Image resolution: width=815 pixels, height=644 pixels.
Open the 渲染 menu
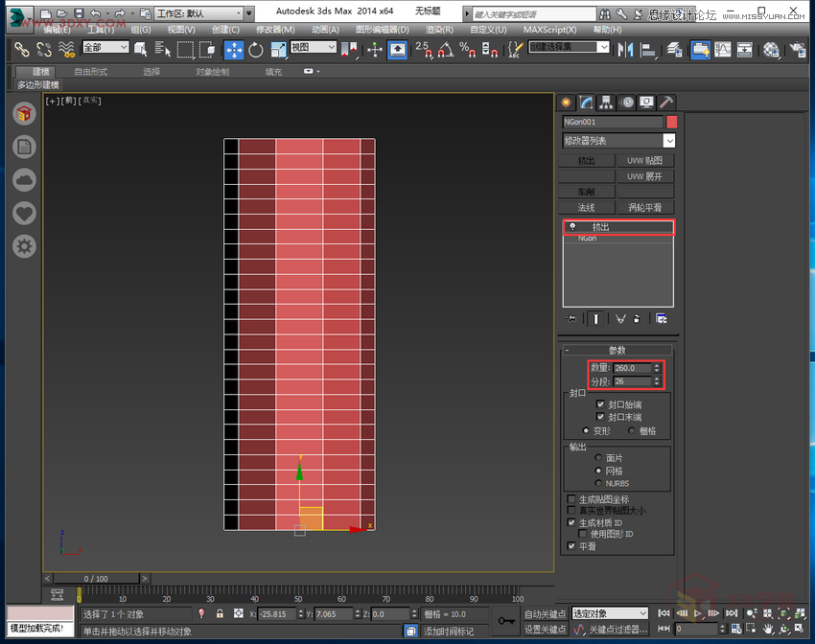click(x=438, y=30)
